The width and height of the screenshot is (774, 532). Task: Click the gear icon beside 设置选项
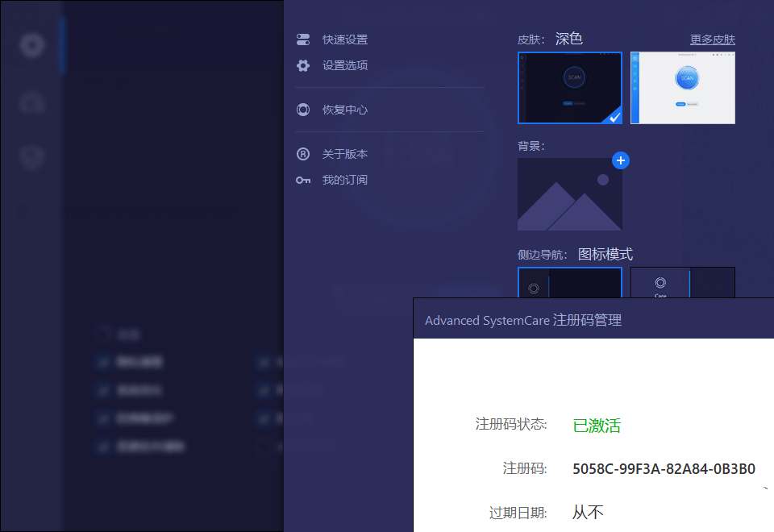click(x=303, y=65)
